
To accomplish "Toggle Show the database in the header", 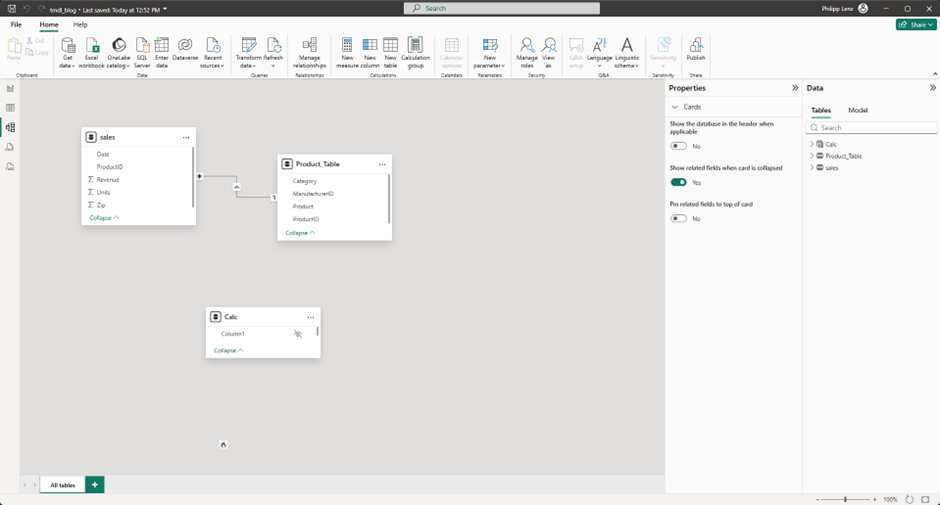I will coord(679,146).
